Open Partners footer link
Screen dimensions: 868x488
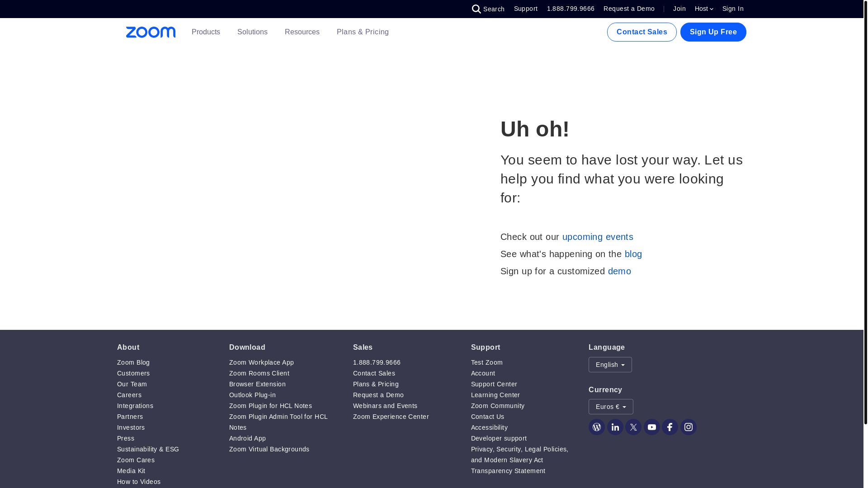(130, 417)
